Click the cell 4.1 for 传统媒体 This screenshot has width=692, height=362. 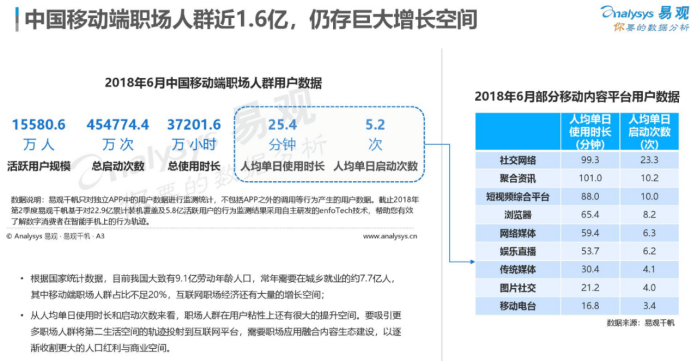[x=649, y=269]
